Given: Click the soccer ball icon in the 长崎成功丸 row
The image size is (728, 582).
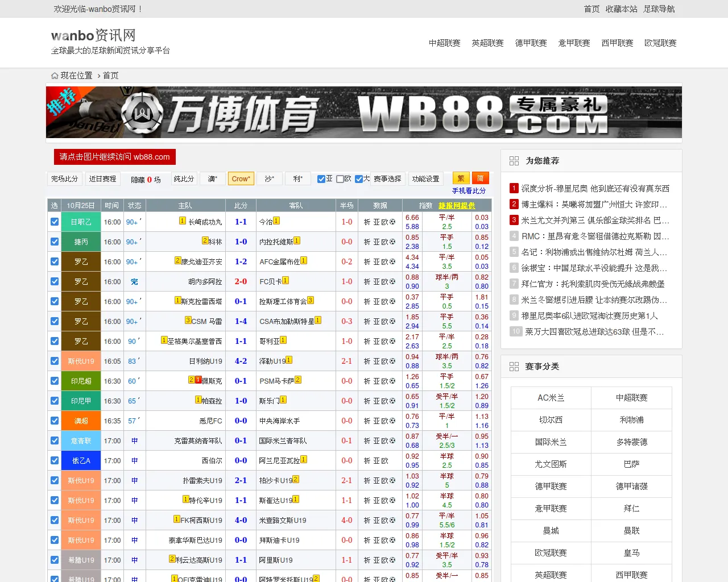Looking at the screenshot, I should [x=392, y=222].
